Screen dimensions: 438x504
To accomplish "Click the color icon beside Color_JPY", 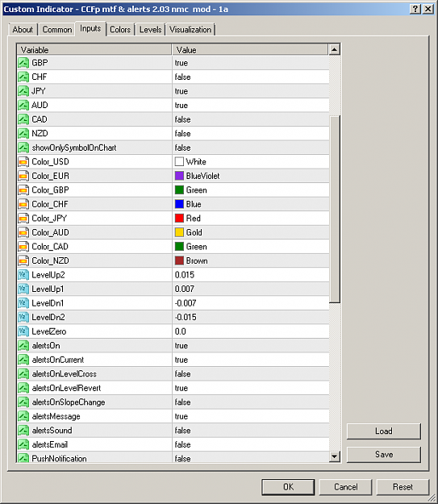I will point(23,219).
